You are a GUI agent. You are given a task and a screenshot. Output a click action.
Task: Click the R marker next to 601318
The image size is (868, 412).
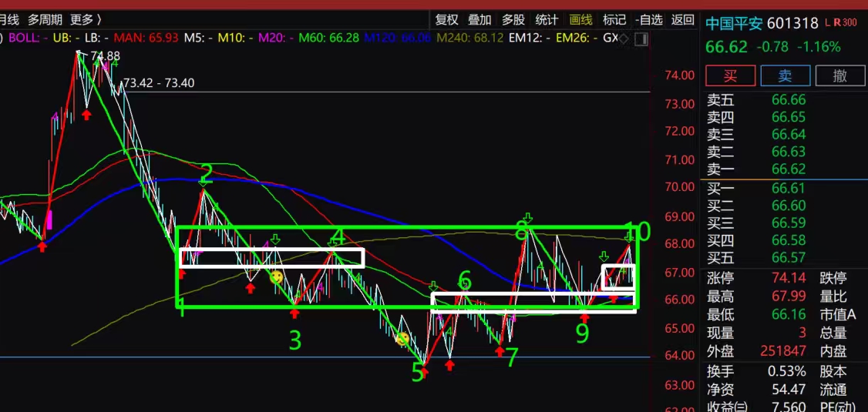[x=837, y=22]
